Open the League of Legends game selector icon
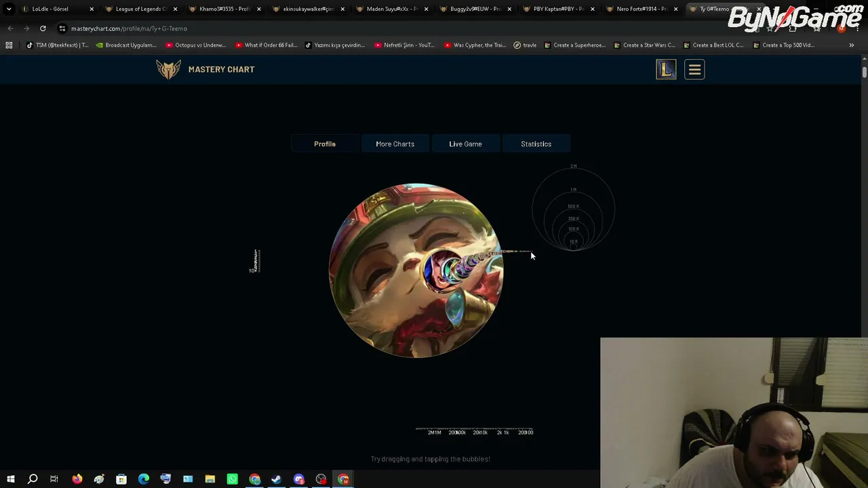868x488 pixels. pyautogui.click(x=666, y=69)
